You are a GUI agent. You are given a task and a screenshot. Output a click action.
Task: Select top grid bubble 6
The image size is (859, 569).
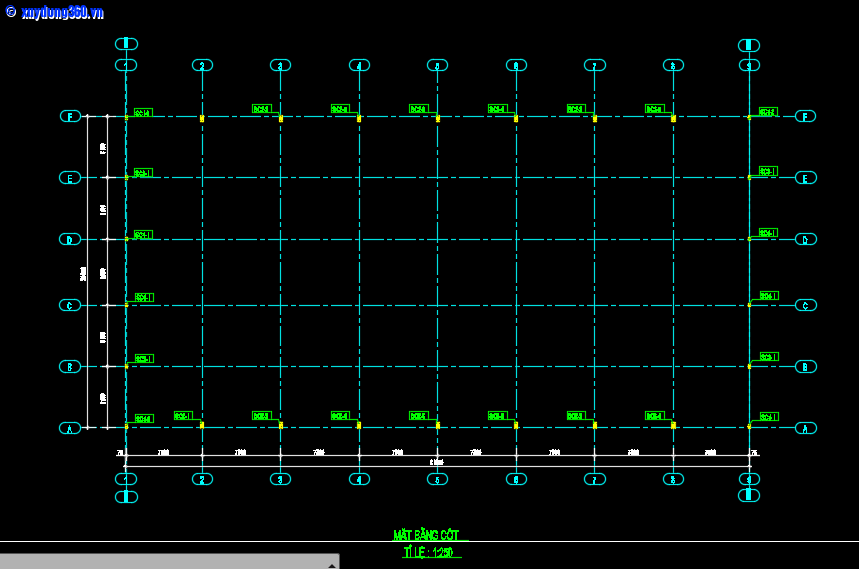tap(516, 65)
